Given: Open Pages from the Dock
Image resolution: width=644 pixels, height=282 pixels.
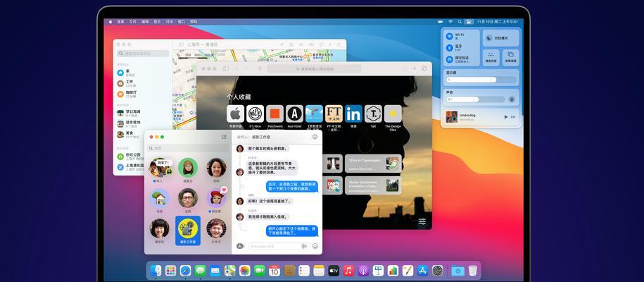Looking at the screenshot, I should tap(408, 271).
